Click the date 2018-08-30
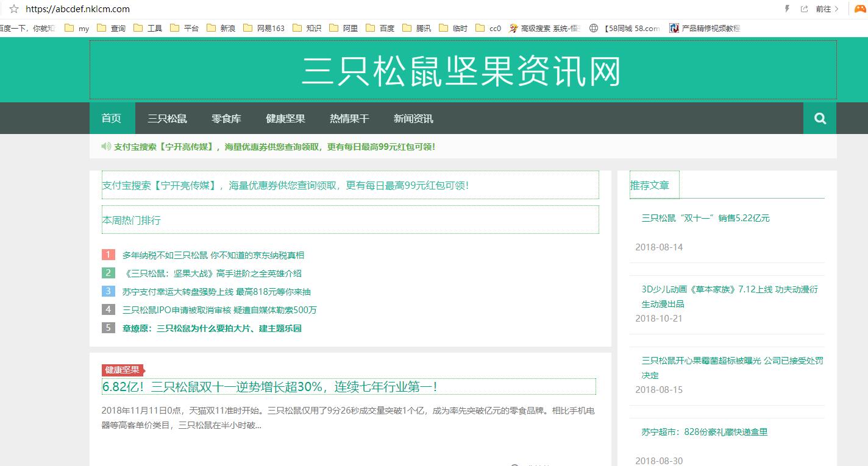The image size is (868, 466). 659,461
